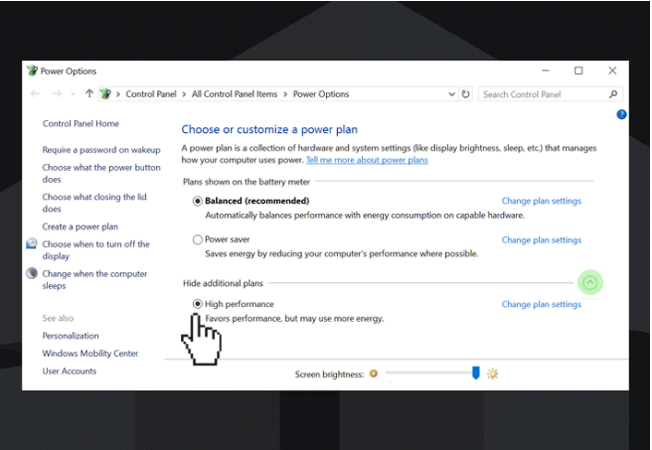
Task: Change plan settings for Balanced
Action: (541, 201)
